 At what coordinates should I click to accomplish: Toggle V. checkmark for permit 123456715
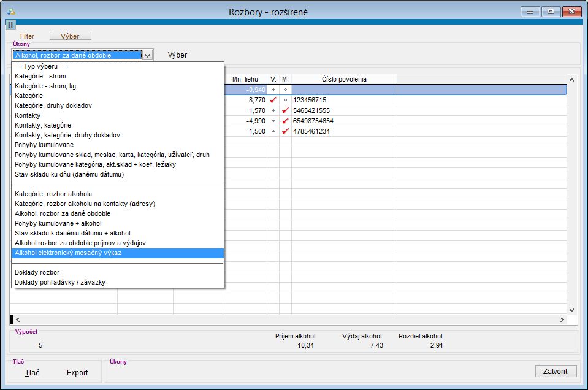point(273,99)
